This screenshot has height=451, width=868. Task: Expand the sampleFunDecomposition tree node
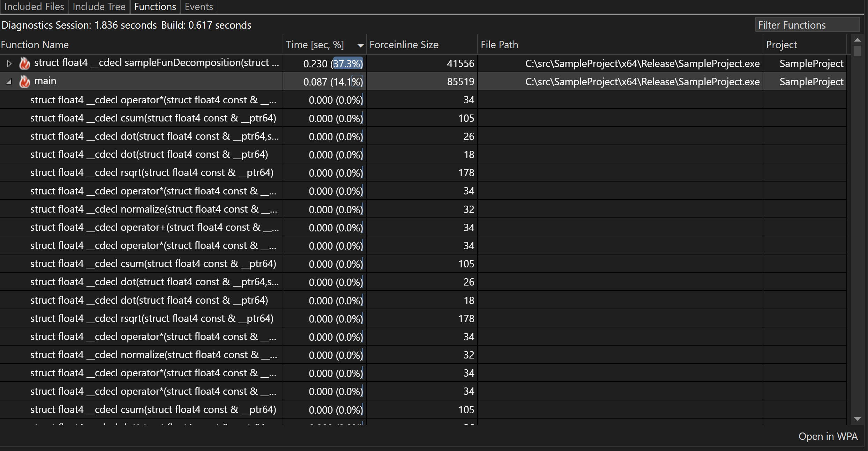point(9,63)
